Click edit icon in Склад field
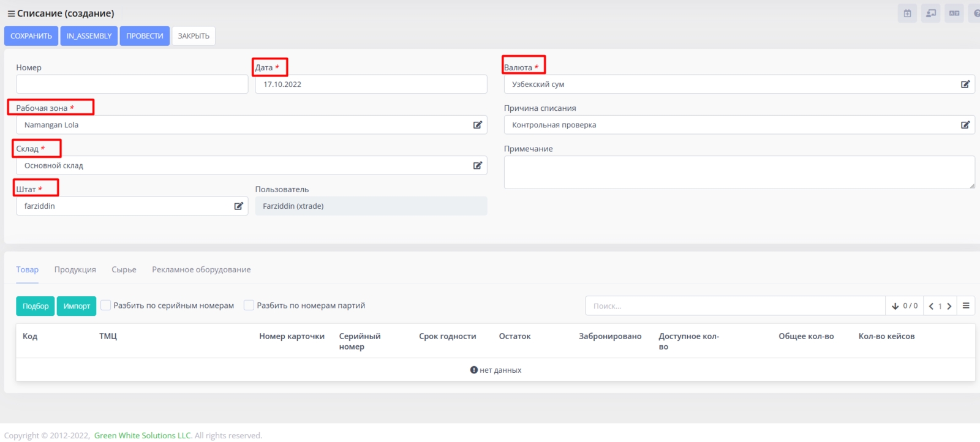Screen dimensions: 980x442 (x=477, y=165)
